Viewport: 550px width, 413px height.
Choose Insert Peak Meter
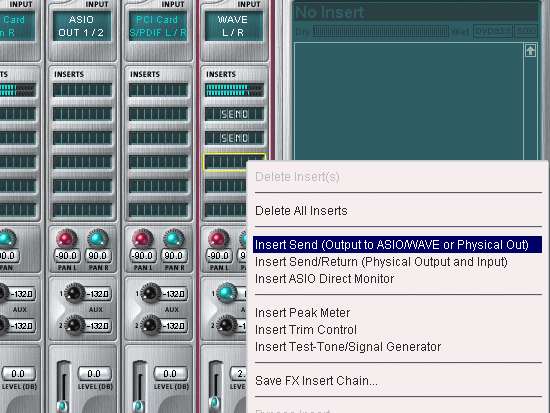coord(302,313)
